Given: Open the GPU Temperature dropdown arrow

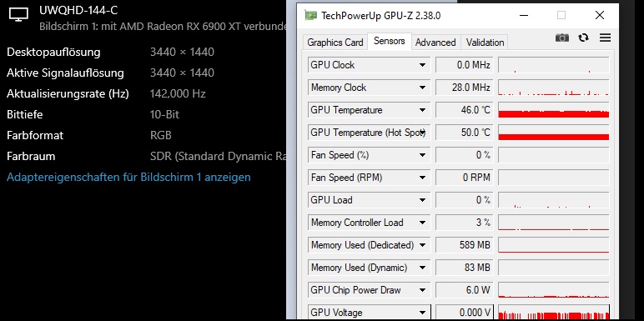Looking at the screenshot, I should point(422,110).
